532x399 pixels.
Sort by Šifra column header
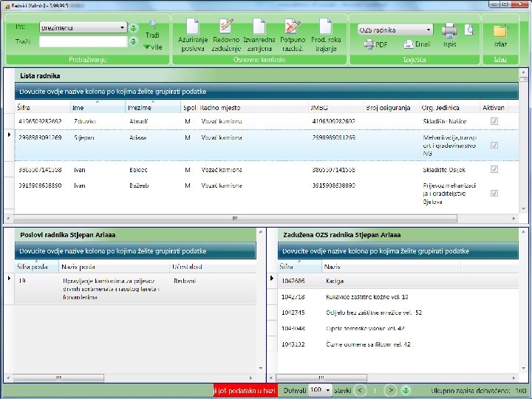click(x=42, y=108)
